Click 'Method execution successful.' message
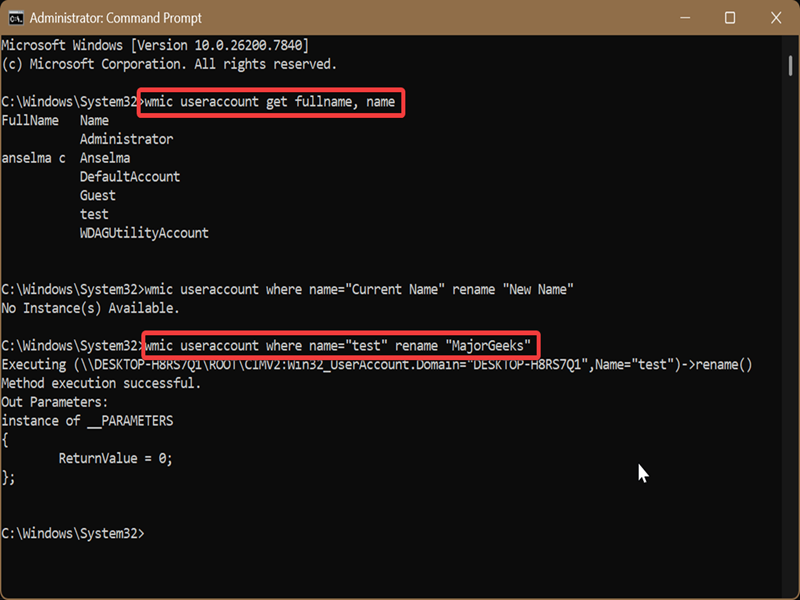Viewport: 800px width, 600px height. click(x=101, y=383)
